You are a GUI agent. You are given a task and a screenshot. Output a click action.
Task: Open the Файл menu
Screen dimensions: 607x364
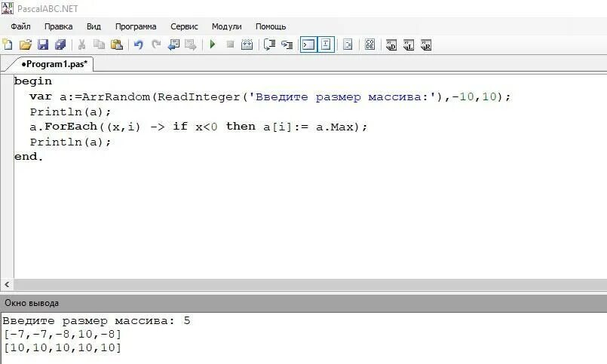pyautogui.click(x=20, y=26)
